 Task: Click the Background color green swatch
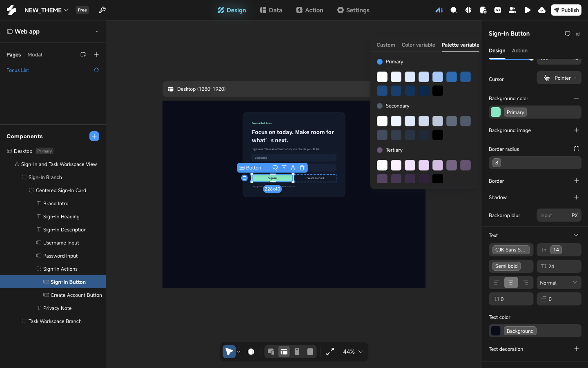pos(496,112)
